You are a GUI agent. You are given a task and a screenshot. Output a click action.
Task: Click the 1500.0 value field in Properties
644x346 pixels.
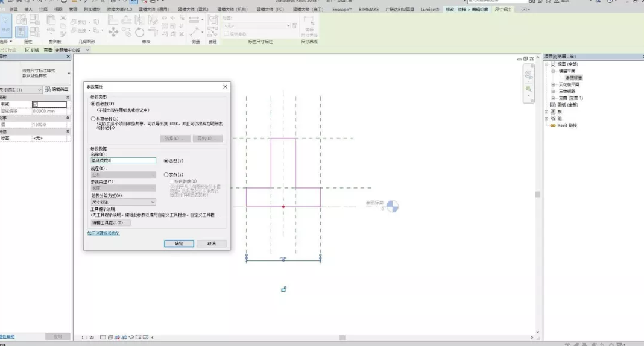(x=49, y=124)
